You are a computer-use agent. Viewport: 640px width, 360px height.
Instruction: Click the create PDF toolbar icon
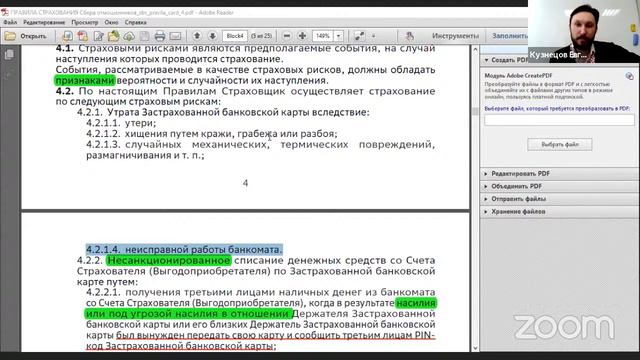[x=83, y=36]
